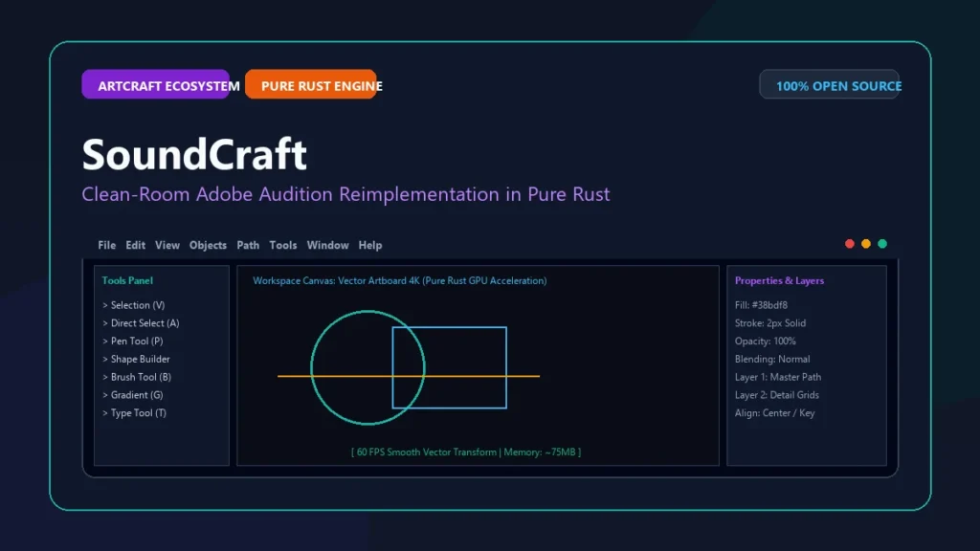980x551 pixels.
Task: Select the Type Tool (T) entry
Action: (134, 413)
